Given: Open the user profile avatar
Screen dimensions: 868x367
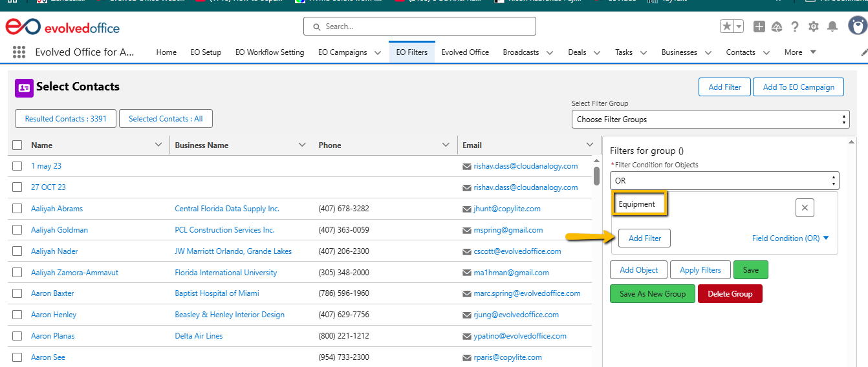Looking at the screenshot, I should click(x=858, y=26).
